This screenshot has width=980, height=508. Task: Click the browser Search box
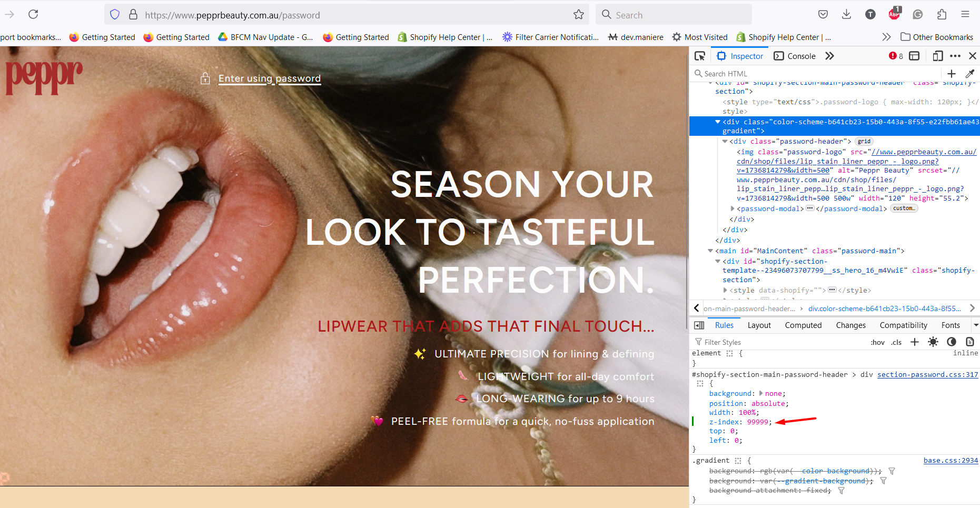point(674,15)
